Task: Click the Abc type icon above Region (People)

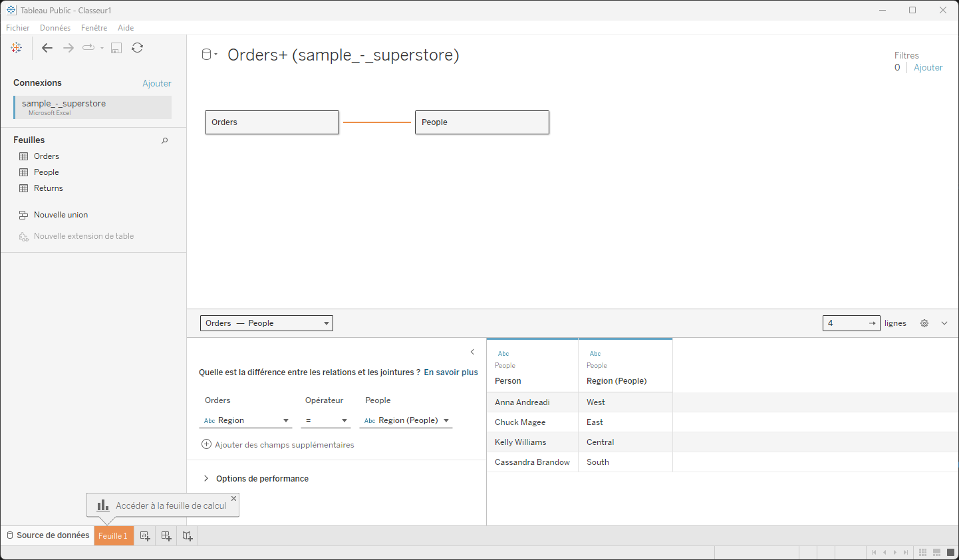Action: [595, 354]
